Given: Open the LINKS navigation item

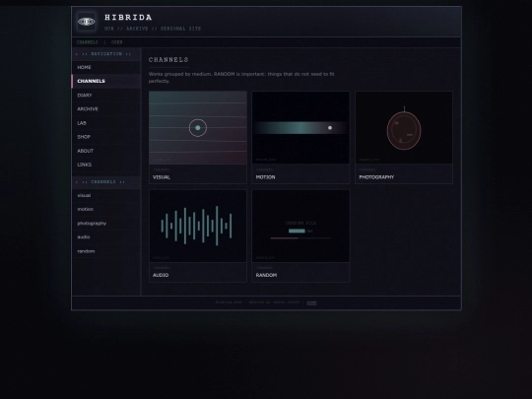Looking at the screenshot, I should pyautogui.click(x=106, y=165).
